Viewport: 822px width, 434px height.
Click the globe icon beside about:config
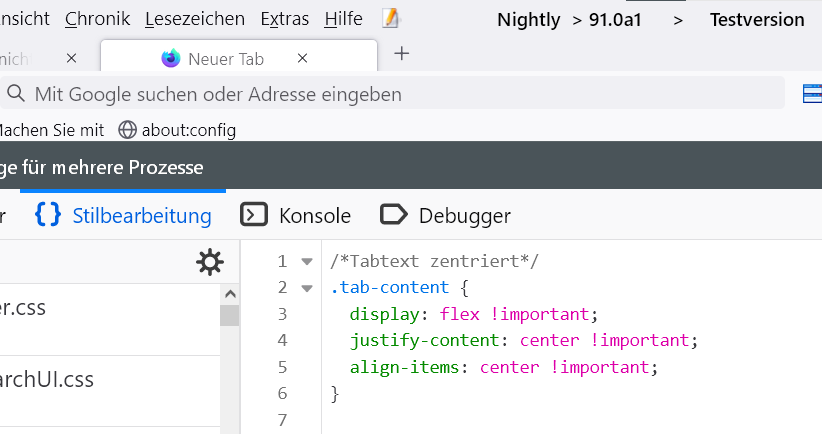pyautogui.click(x=127, y=129)
